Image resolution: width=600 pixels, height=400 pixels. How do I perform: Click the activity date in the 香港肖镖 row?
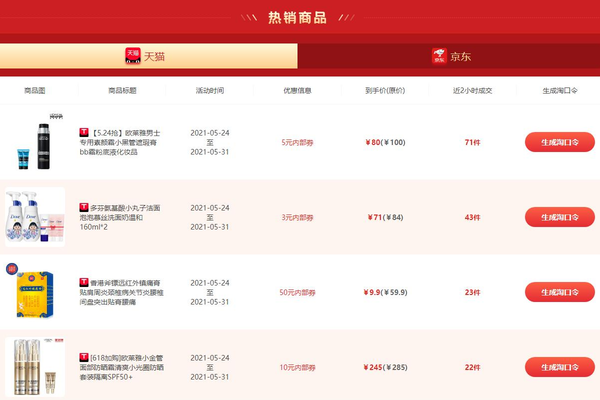coord(210,292)
